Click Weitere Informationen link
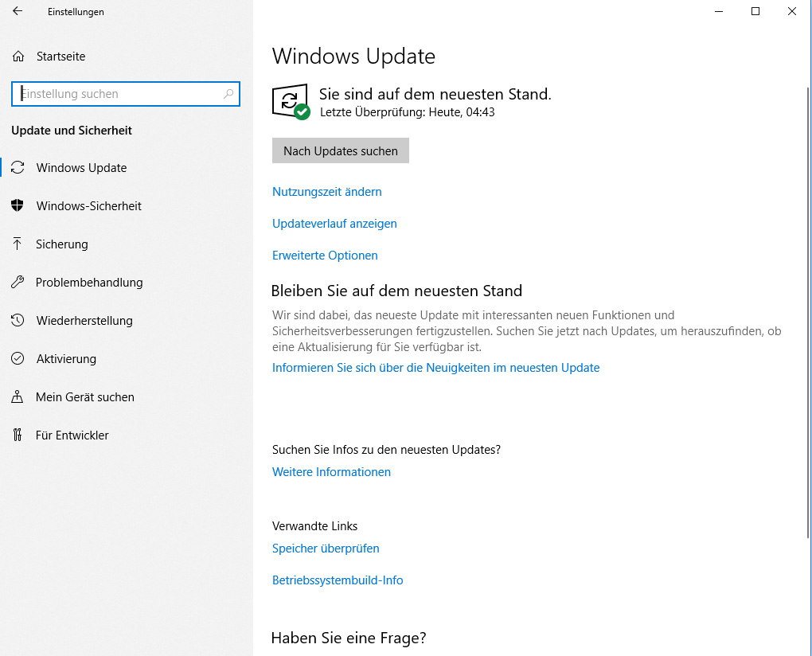This screenshot has width=812, height=656. click(331, 471)
